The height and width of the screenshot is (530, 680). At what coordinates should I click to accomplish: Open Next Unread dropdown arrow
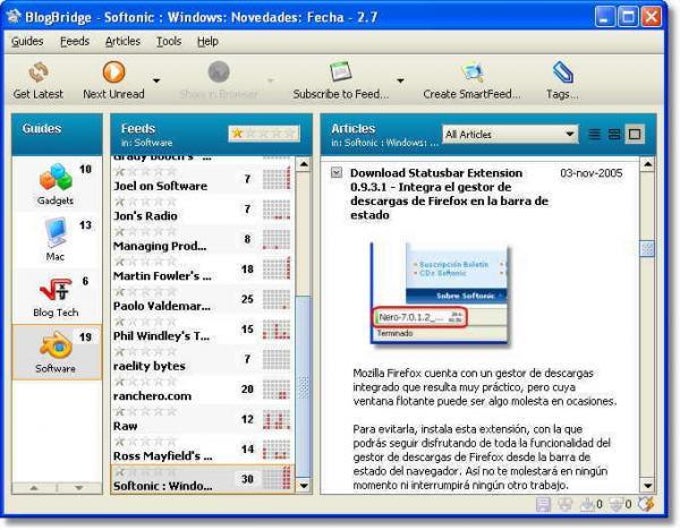coord(157,81)
